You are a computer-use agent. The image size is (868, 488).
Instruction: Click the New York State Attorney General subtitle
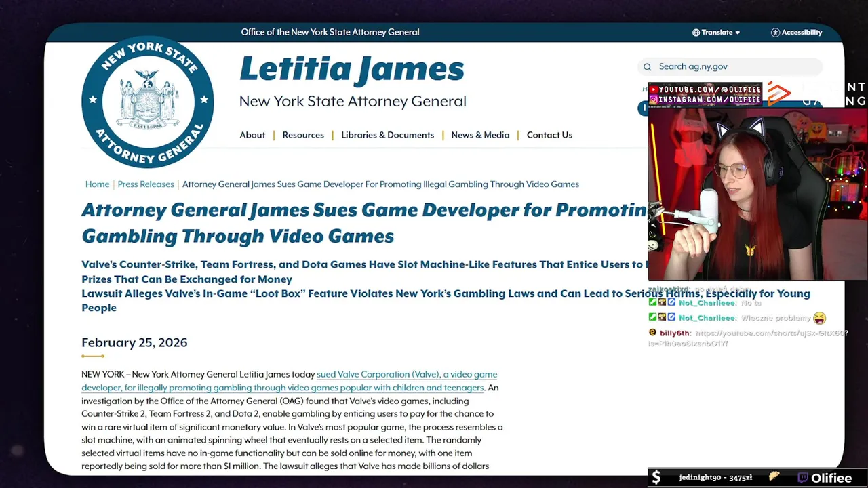[x=353, y=102]
